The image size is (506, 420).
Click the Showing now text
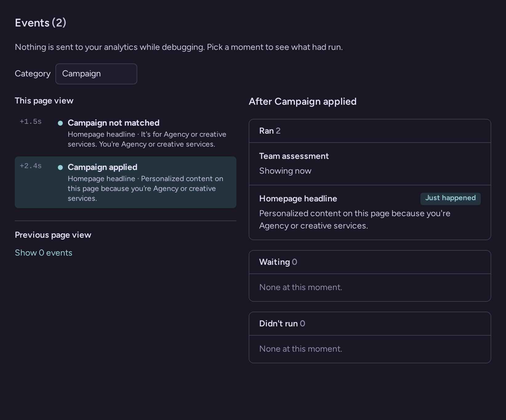(x=285, y=171)
